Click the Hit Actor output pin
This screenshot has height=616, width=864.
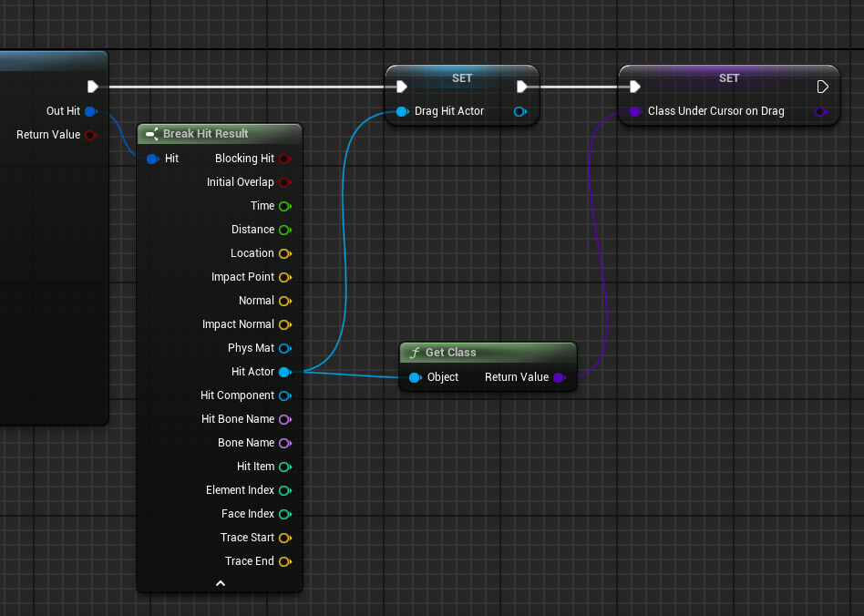[x=284, y=372]
